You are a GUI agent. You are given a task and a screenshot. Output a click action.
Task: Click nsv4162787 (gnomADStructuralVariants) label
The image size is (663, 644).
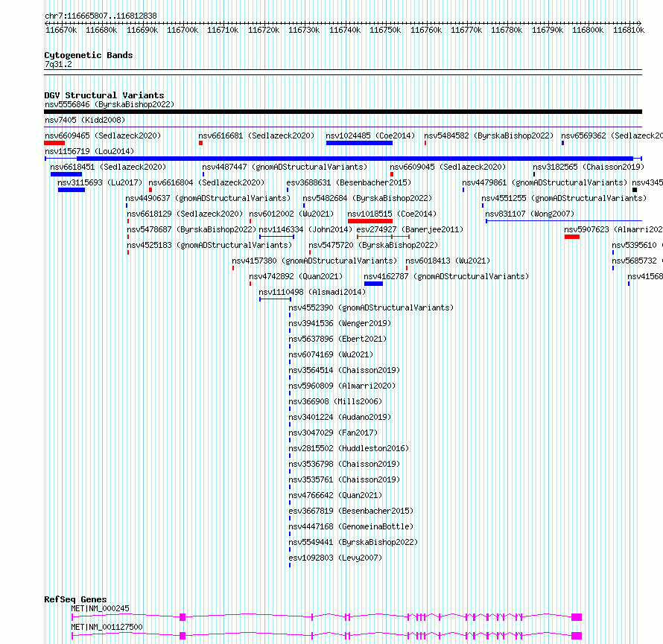(x=446, y=276)
